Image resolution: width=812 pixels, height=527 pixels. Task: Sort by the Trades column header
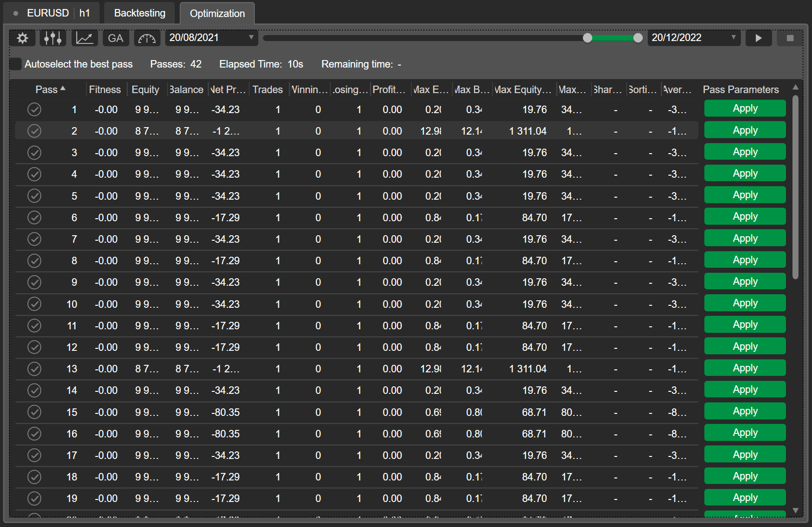268,90
